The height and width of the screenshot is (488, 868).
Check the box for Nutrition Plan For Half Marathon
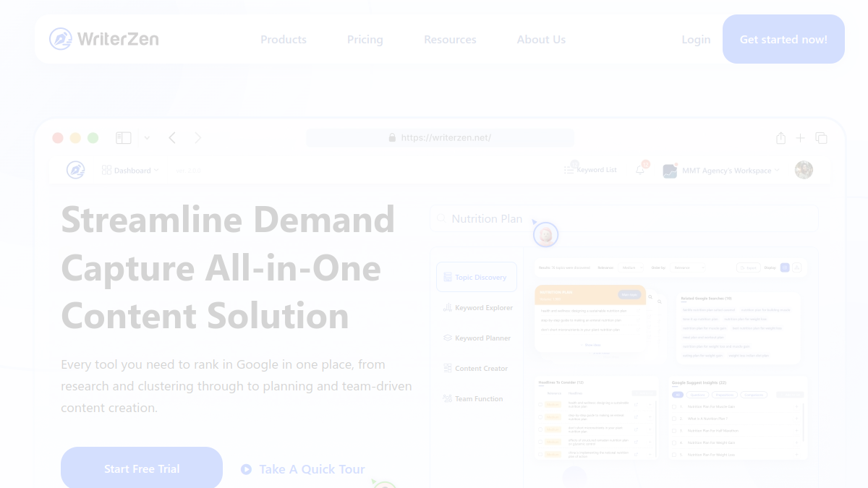click(x=674, y=431)
